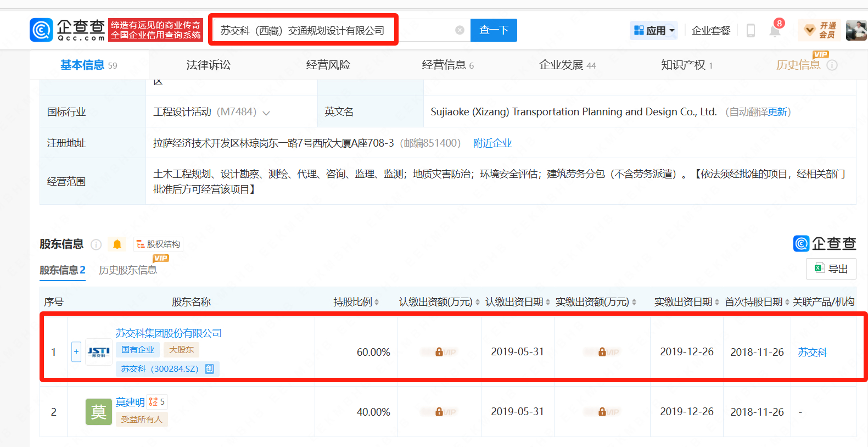Open the 附近企业 link
The image size is (868, 447).
point(492,143)
